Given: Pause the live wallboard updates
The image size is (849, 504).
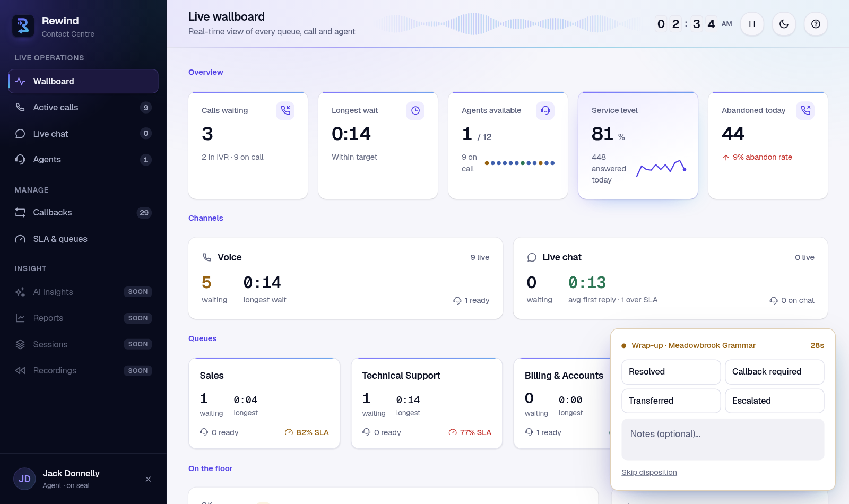Looking at the screenshot, I should pos(752,24).
